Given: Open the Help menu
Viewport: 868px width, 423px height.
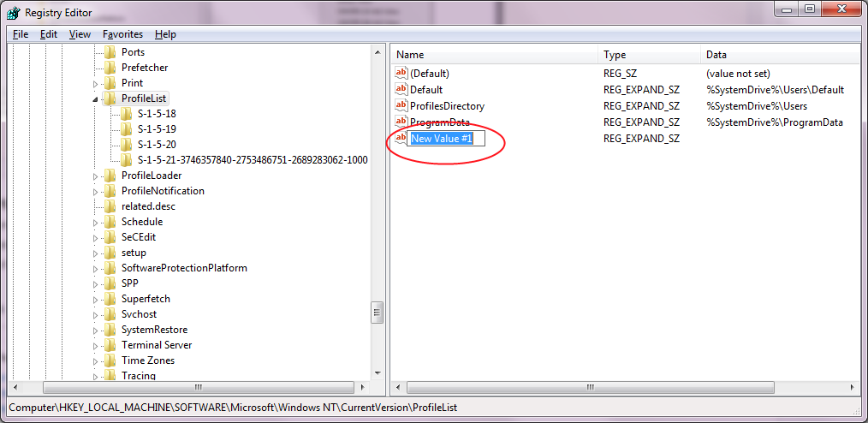Looking at the screenshot, I should pyautogui.click(x=165, y=34).
